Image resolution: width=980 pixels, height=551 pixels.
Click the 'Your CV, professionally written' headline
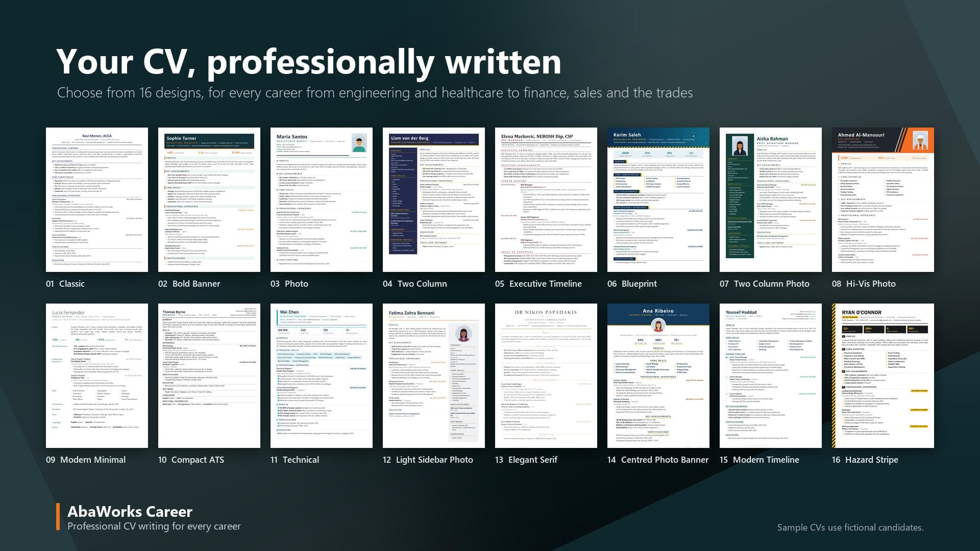[x=309, y=62]
